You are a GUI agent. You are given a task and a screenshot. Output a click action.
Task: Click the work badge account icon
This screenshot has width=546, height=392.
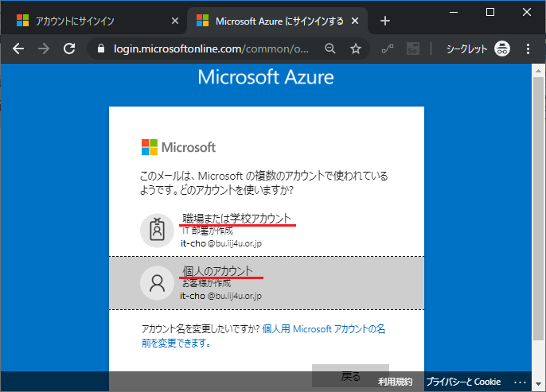click(x=157, y=231)
